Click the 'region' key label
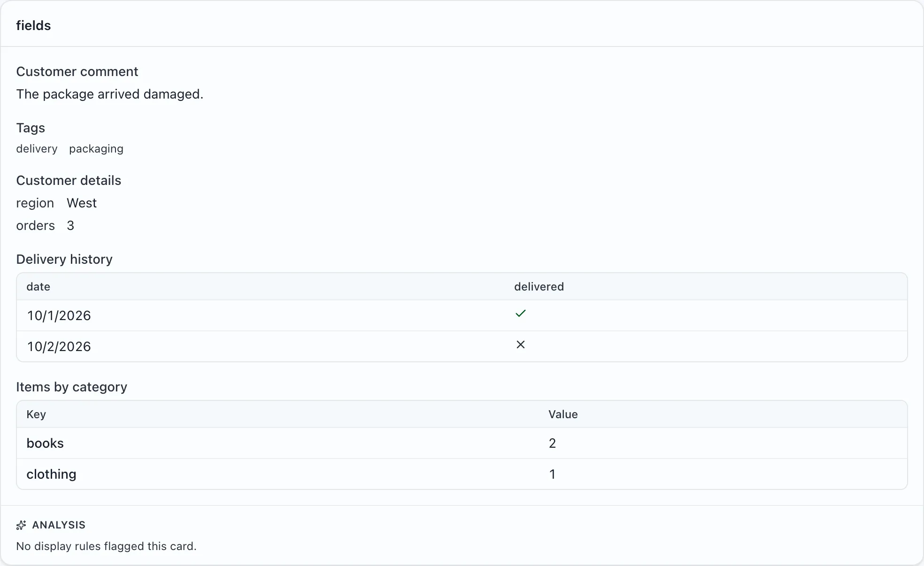This screenshot has width=924, height=566. coord(35,203)
